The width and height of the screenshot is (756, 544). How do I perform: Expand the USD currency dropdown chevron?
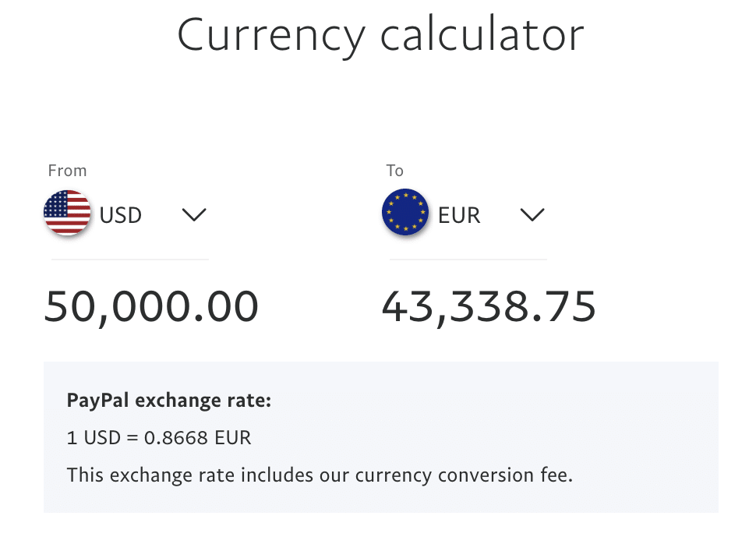coord(194,214)
